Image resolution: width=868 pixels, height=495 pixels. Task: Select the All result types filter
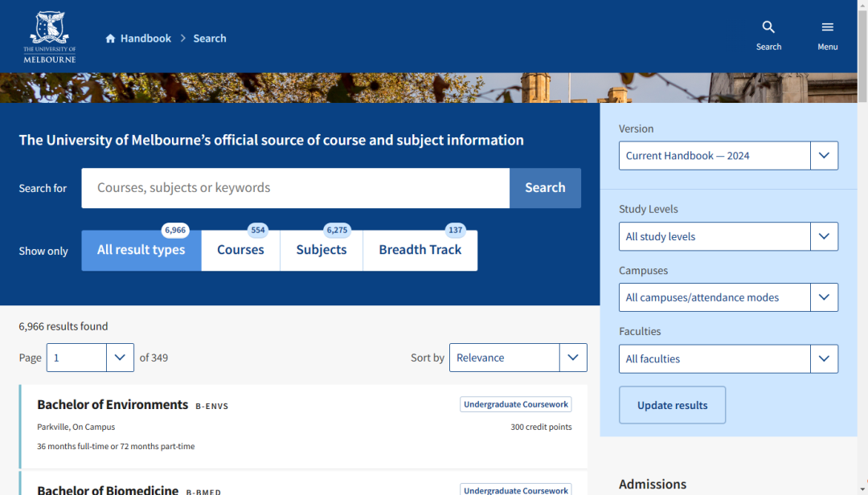[141, 250]
